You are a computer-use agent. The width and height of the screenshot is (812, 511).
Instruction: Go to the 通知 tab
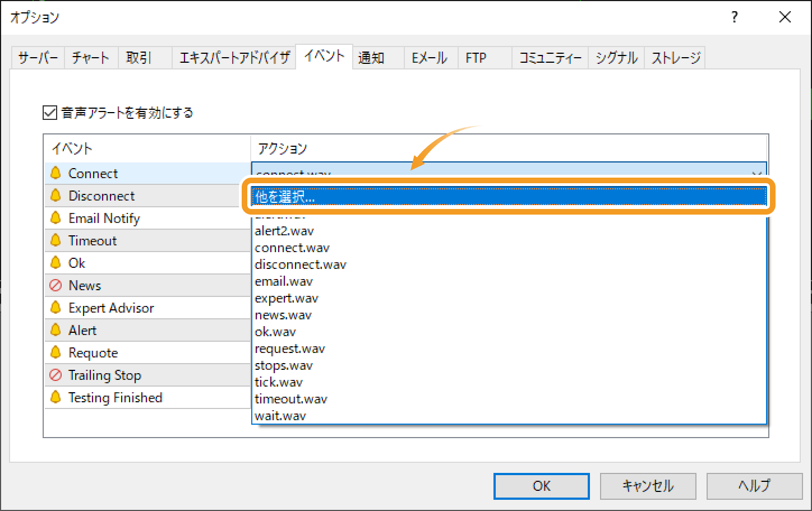371,58
